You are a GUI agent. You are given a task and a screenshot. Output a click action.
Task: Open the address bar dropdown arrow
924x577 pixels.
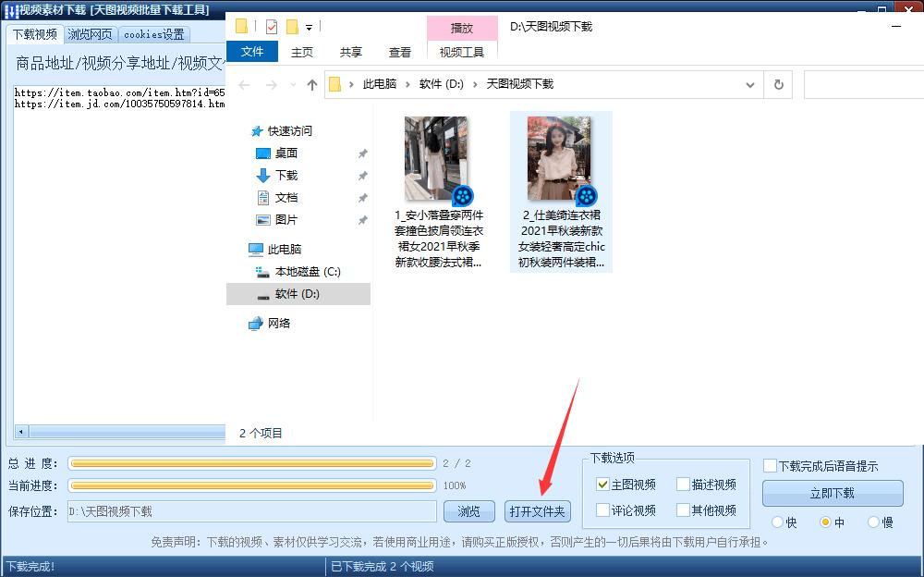(x=750, y=84)
